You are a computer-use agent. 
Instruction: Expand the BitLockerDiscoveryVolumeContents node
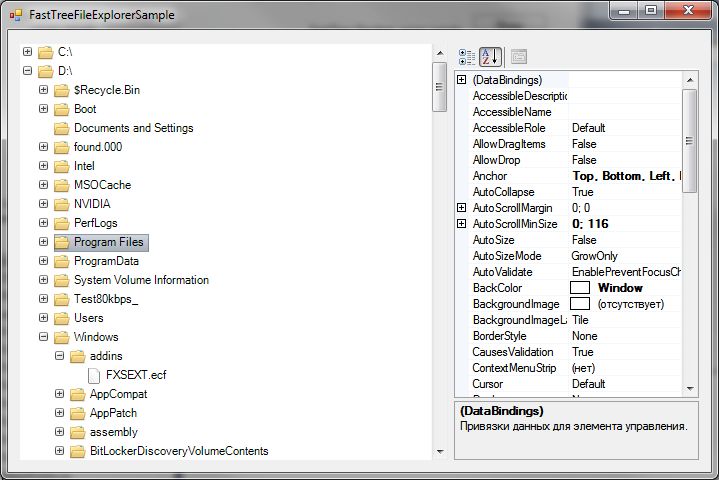pos(60,451)
